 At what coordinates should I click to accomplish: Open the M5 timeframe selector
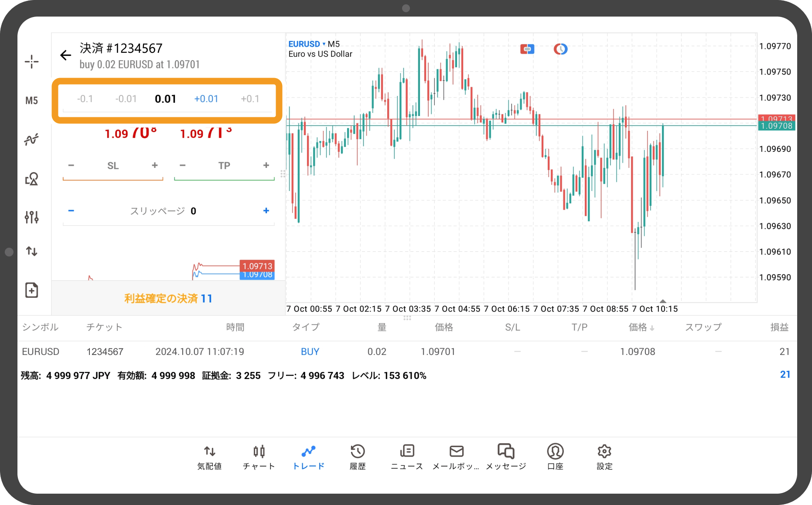31,101
